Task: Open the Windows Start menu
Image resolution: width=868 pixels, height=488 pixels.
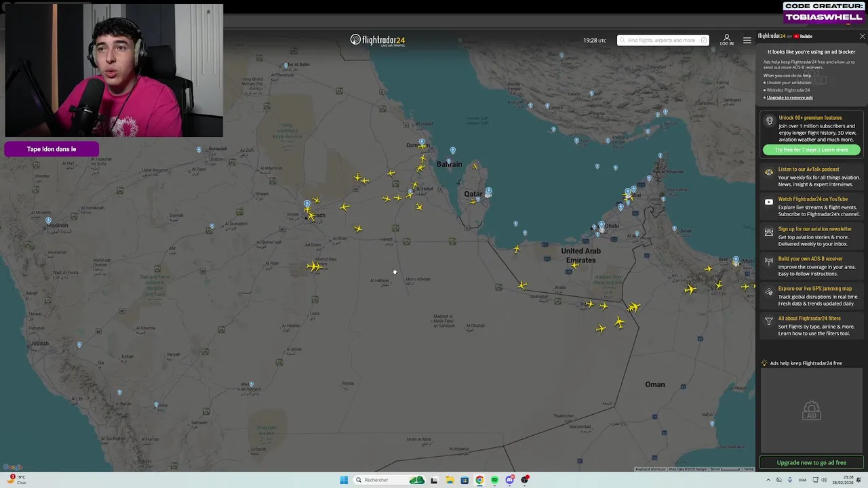Action: click(344, 480)
